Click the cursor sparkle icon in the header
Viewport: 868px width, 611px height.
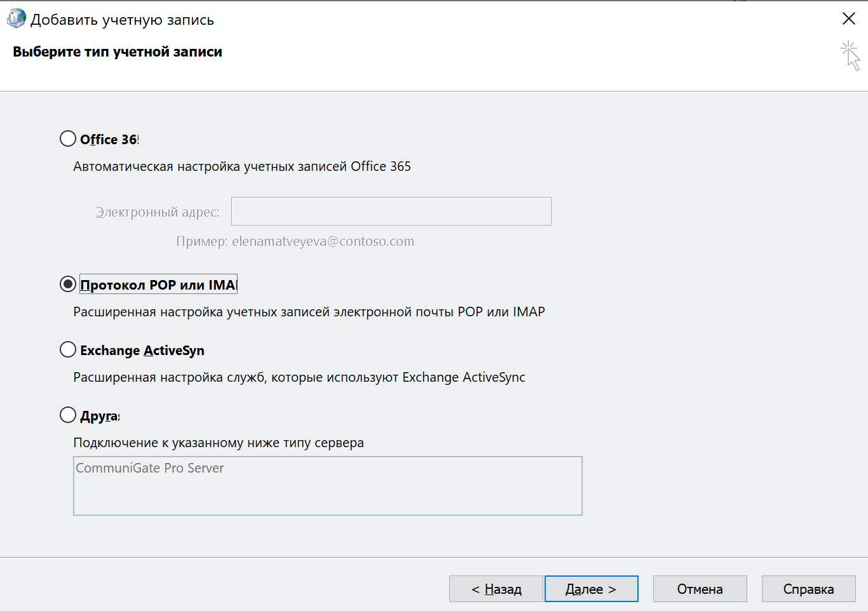(850, 55)
